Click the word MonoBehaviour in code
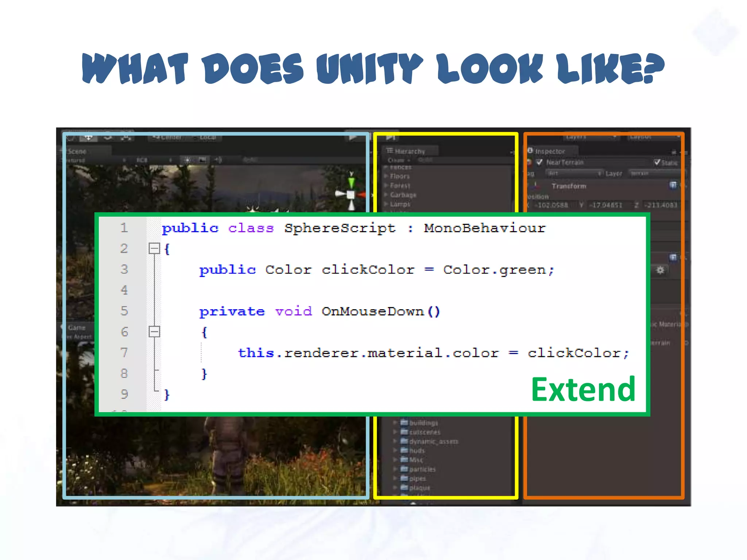This screenshot has height=560, width=747. (485, 228)
